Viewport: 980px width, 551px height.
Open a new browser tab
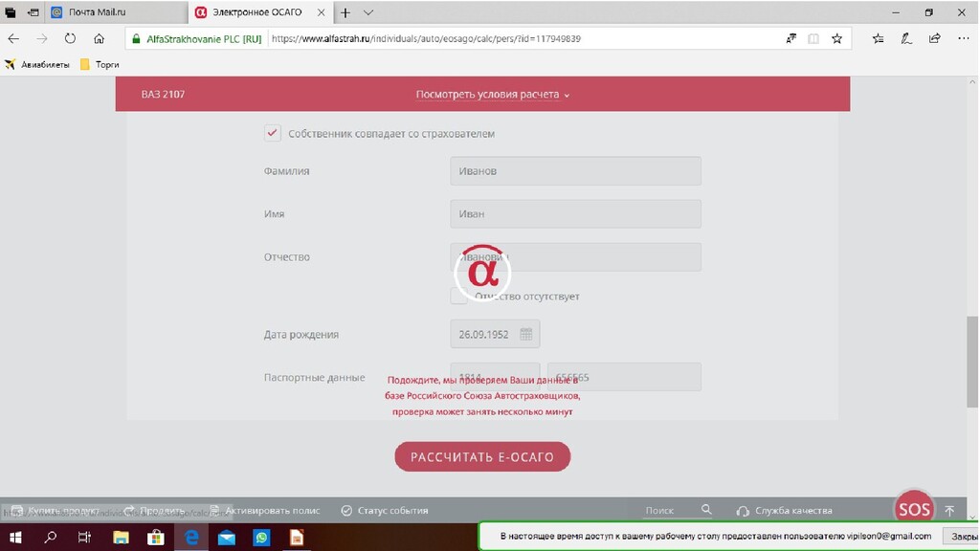click(x=345, y=12)
